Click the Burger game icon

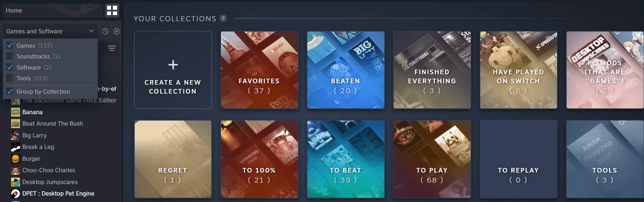point(15,159)
